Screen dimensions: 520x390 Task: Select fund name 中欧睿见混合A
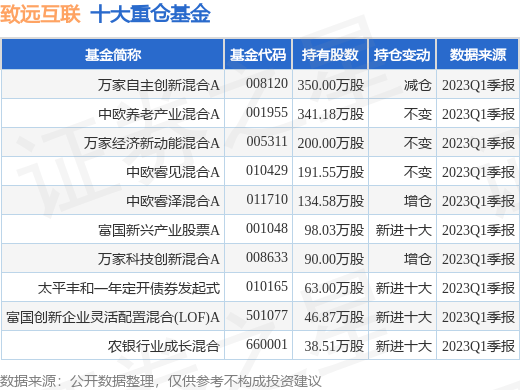click(x=173, y=172)
